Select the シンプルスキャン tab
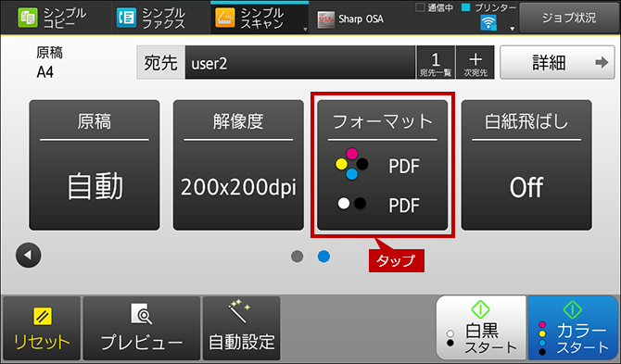This screenshot has width=621, height=364. [x=260, y=18]
